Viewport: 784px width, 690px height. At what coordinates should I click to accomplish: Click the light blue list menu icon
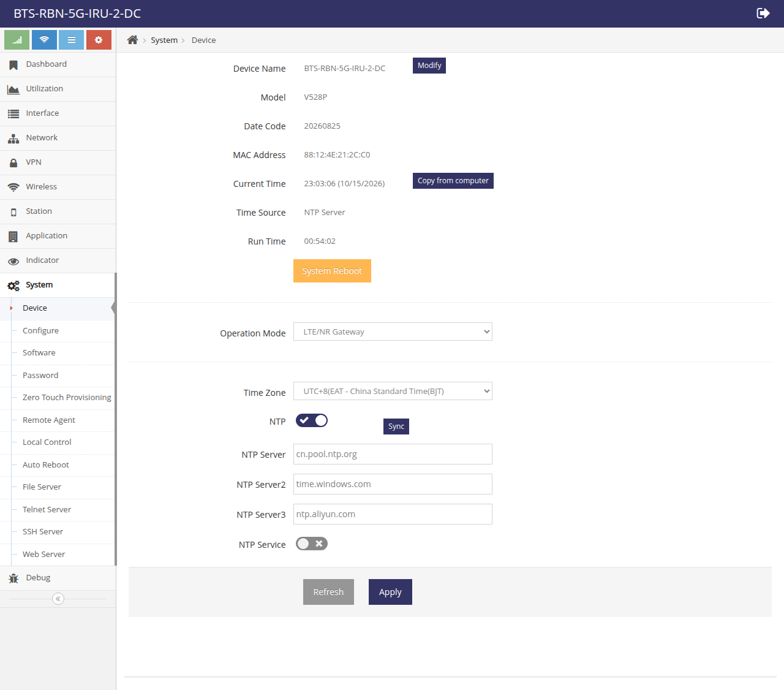pos(72,40)
